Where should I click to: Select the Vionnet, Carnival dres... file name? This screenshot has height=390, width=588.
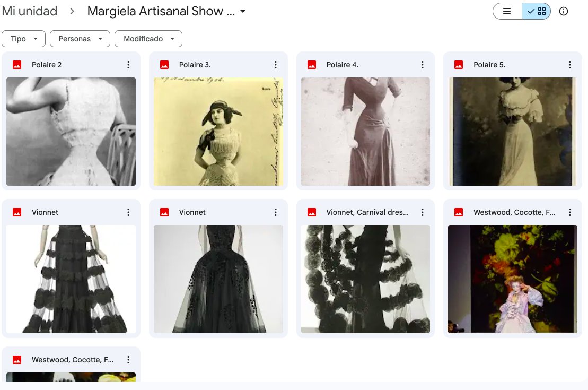367,212
